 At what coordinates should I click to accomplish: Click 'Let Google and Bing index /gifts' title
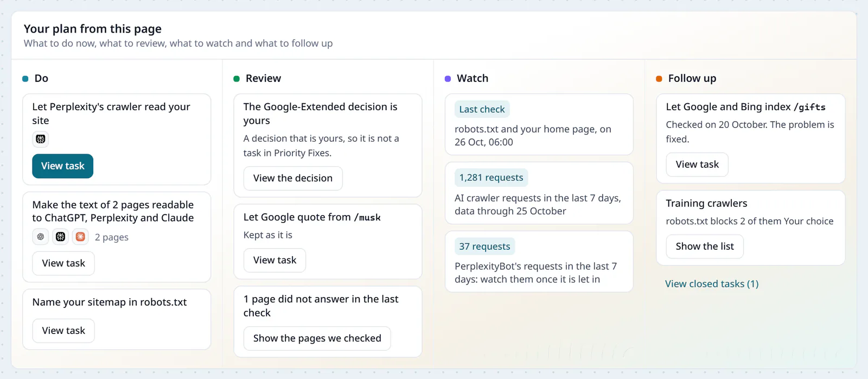746,107
